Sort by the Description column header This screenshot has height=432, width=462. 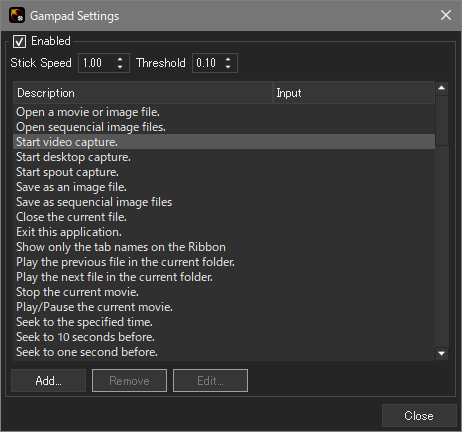(x=143, y=93)
